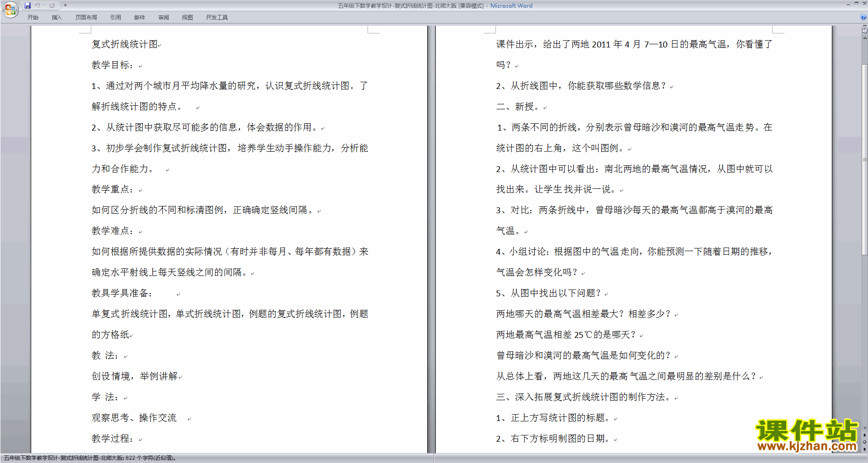Click the heading 教学目标：
868x463 pixels.
[x=113, y=65]
